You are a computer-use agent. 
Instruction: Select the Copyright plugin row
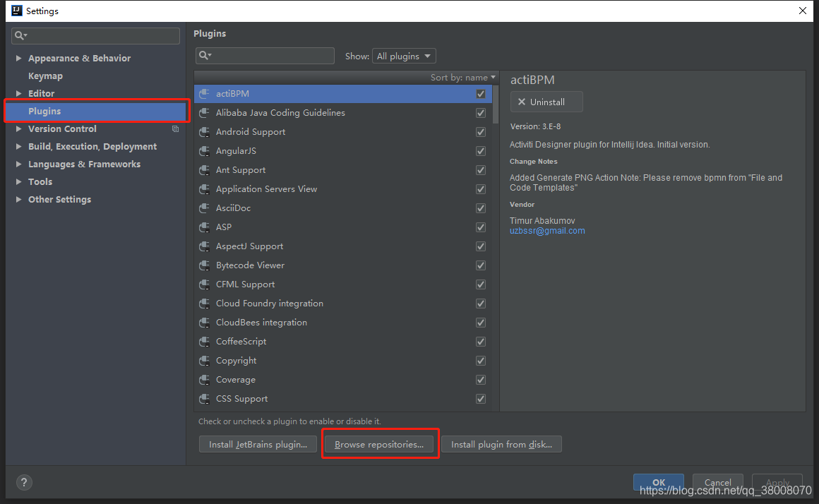343,361
